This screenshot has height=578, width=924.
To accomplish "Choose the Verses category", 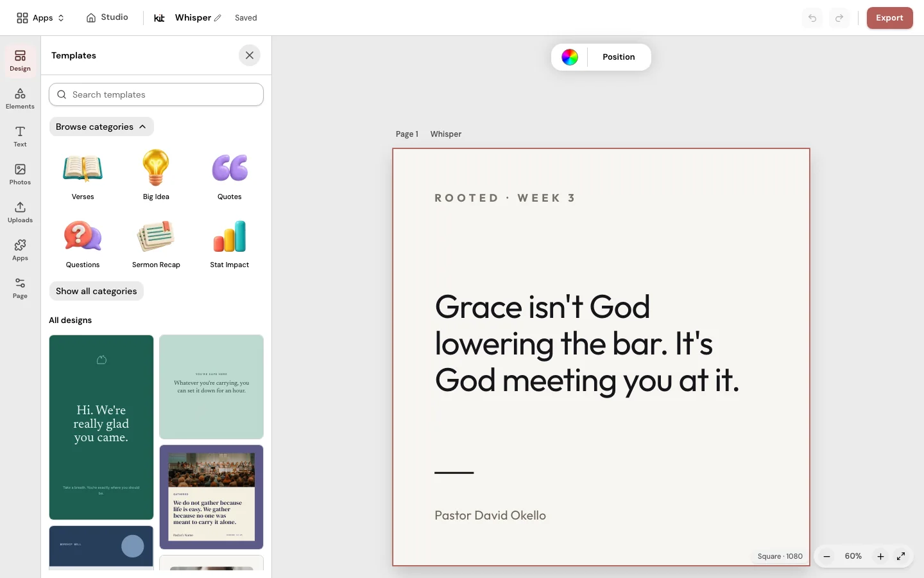I will tap(83, 175).
